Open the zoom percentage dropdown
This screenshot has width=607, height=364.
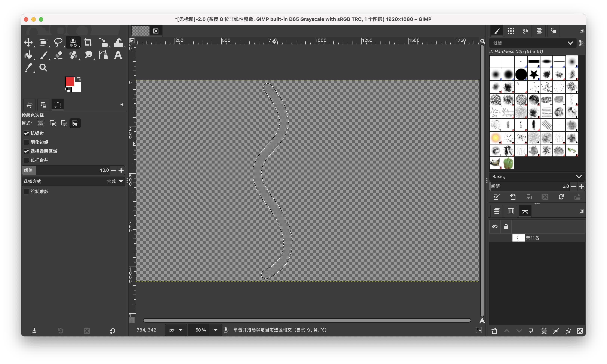(215, 330)
